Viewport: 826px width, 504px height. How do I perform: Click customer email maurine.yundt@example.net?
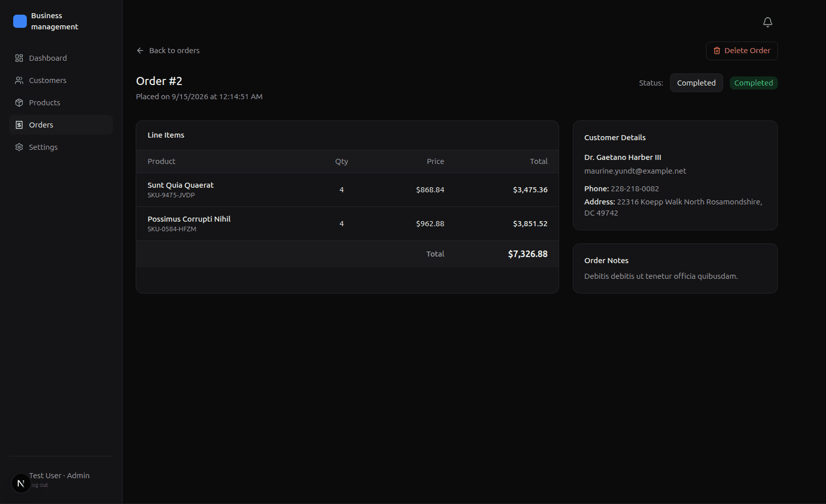tap(635, 171)
